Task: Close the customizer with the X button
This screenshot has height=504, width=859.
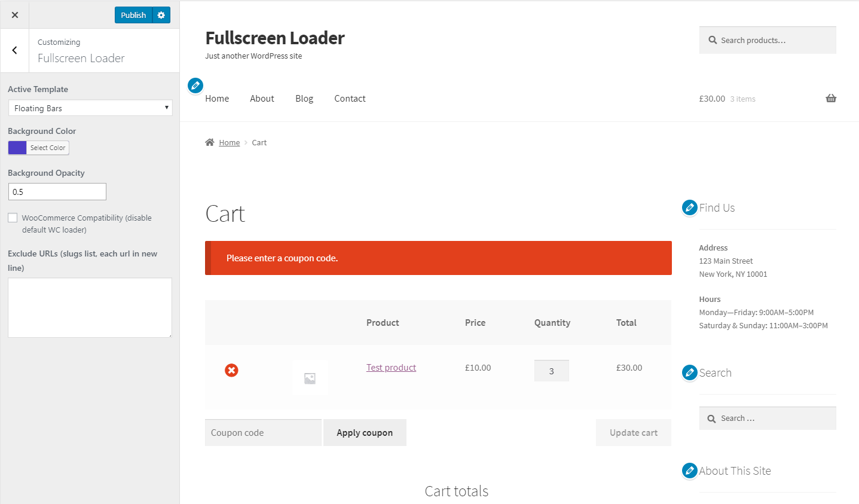Action: click(15, 15)
